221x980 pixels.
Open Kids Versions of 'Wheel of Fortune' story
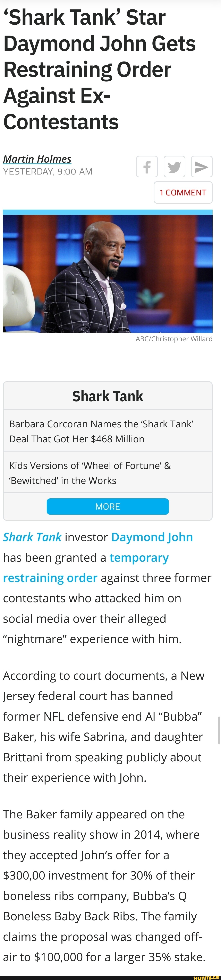point(90,473)
